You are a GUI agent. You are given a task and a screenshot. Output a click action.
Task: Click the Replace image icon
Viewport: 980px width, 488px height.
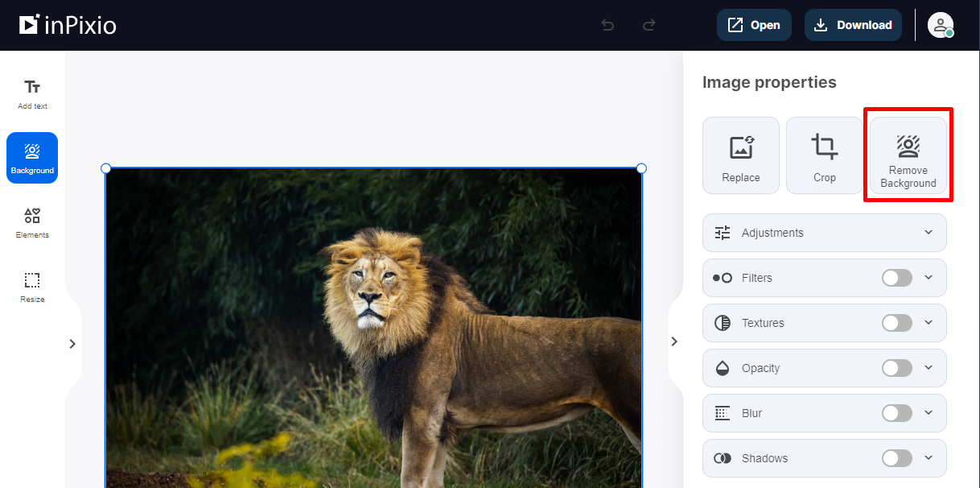click(740, 155)
